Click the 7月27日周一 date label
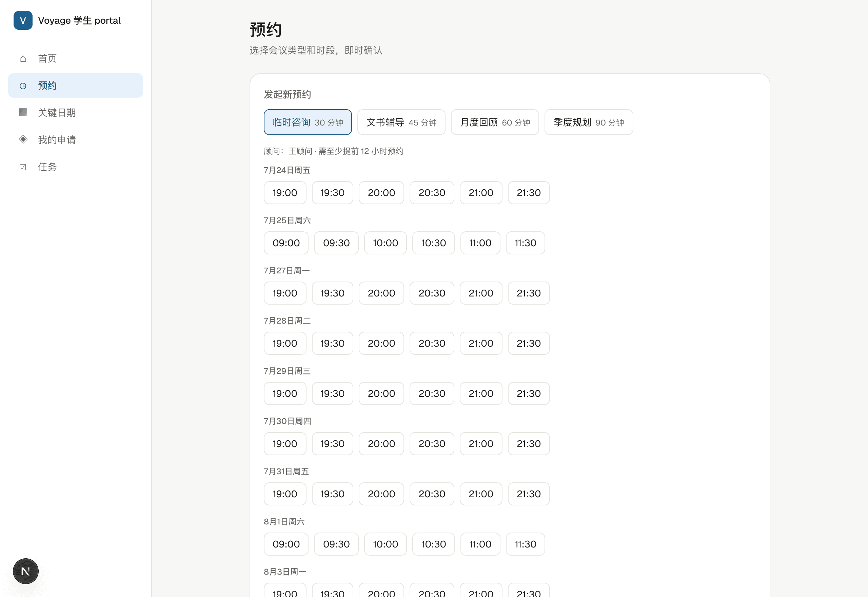The height and width of the screenshot is (597, 868). pyautogui.click(x=287, y=270)
